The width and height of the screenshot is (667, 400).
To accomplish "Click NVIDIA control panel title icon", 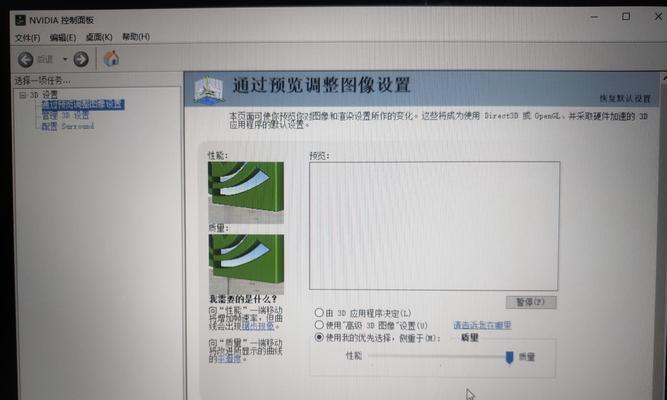I will tap(20, 20).
